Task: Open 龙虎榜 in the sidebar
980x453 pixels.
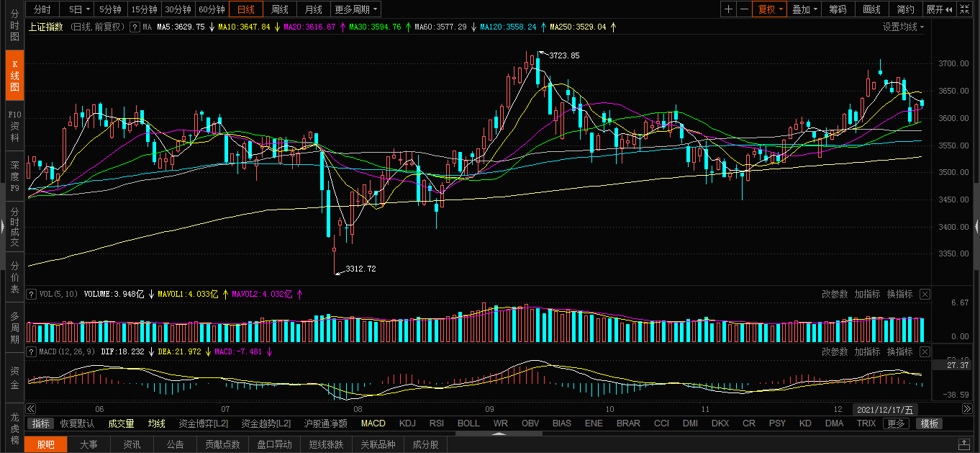Action: (x=14, y=429)
